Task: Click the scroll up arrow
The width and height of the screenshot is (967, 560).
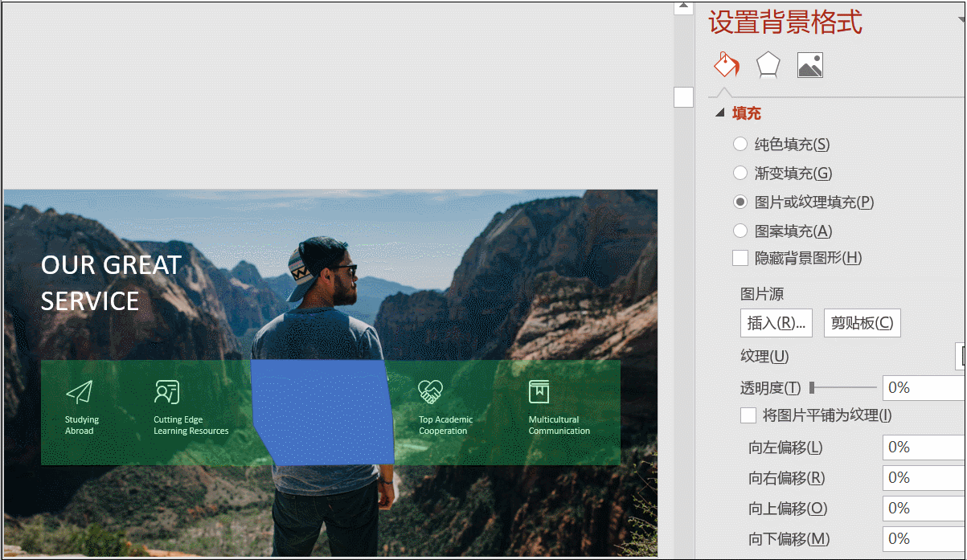Action: 683,7
